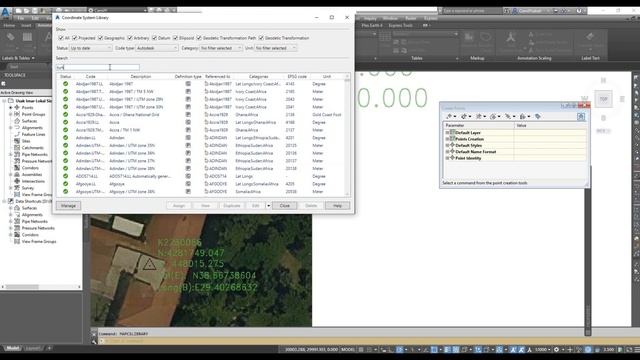Uncheck the Projected filter checkbox
This screenshot has width=640, height=360.
[x=75, y=38]
